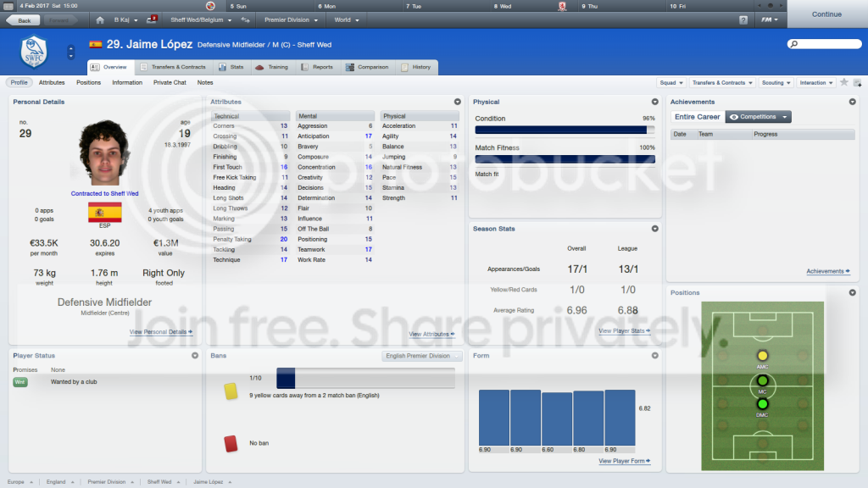Screen dimensions: 868x488
Task: Open the English Premier Division bans dropdown
Action: (x=421, y=356)
